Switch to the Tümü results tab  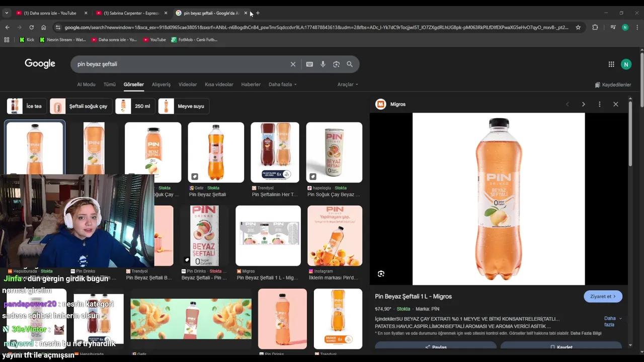[109, 84]
